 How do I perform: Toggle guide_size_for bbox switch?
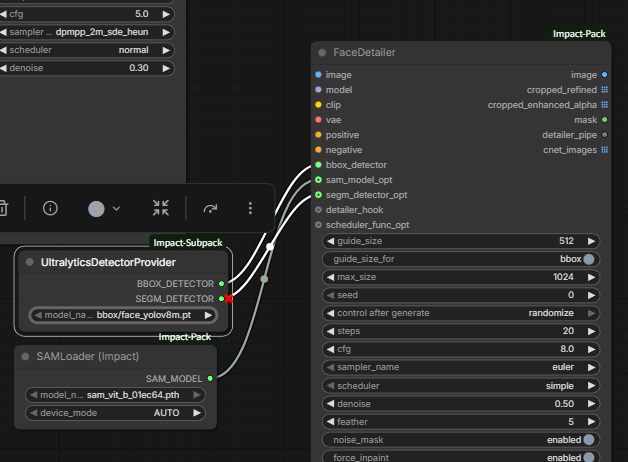coord(589,259)
